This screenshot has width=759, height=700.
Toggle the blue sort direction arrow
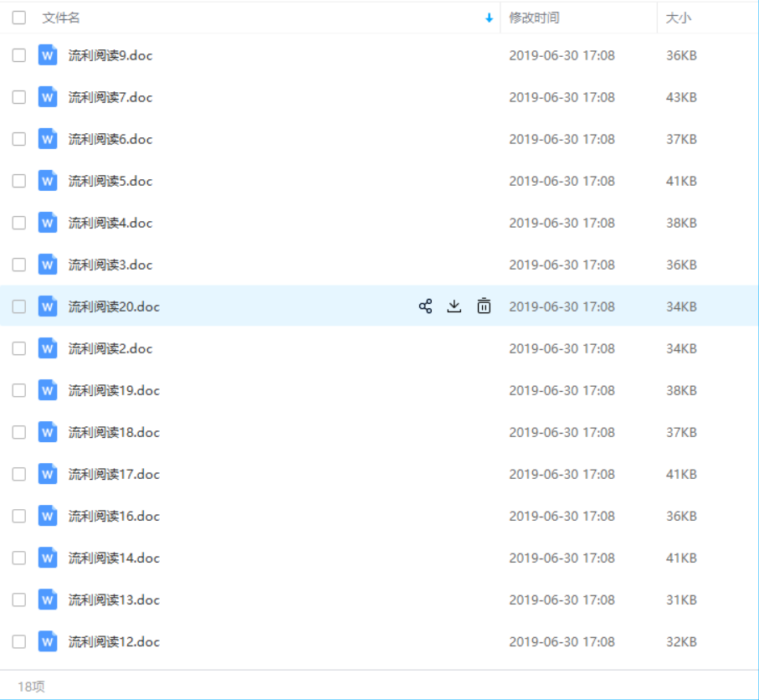489,18
